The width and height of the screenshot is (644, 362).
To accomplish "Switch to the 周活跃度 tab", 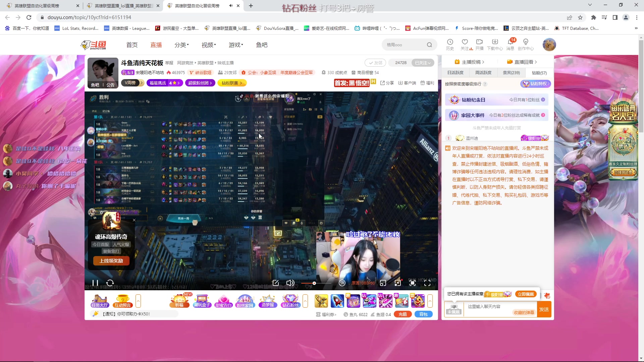I will coord(483,73).
